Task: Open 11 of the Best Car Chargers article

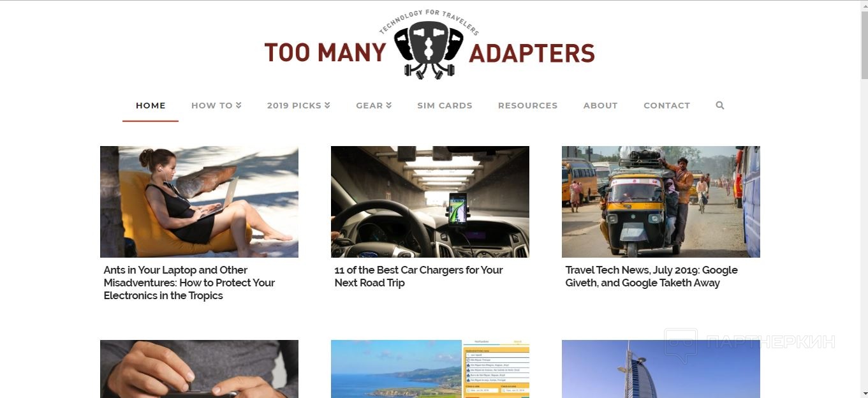Action: tap(418, 276)
